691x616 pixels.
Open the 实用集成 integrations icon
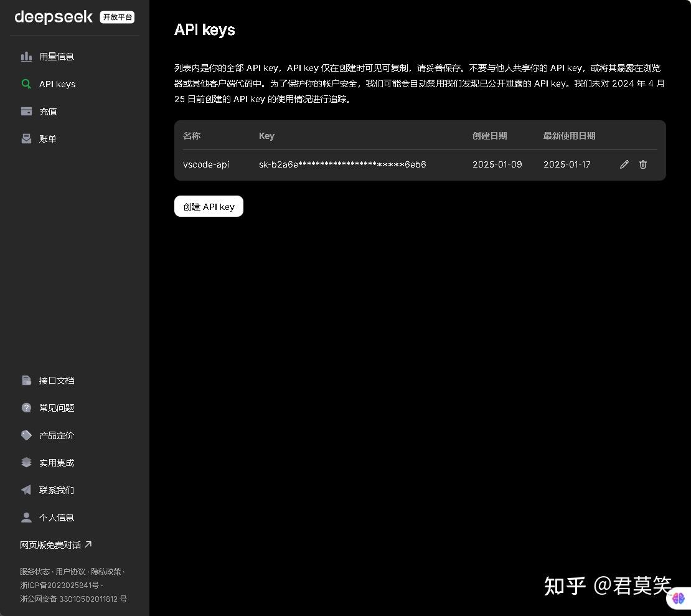coord(27,462)
